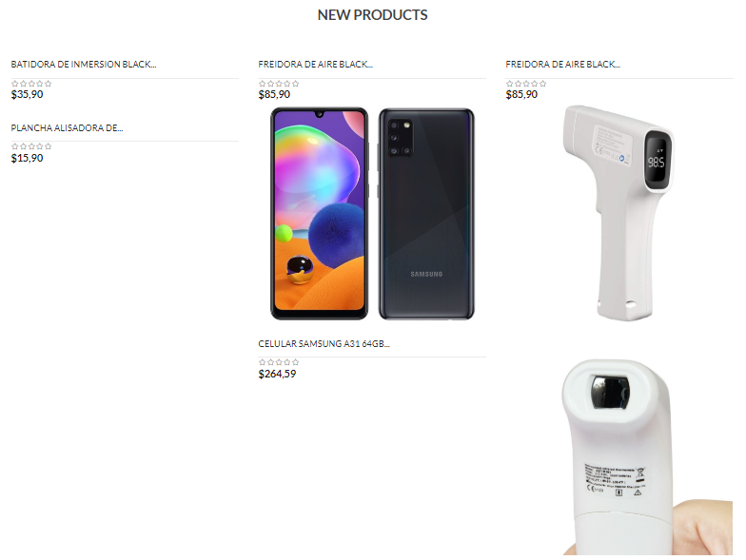The width and height of the screenshot is (746, 560).
Task: Rate right Freidora de Aire five stars
Action: pyautogui.click(x=542, y=84)
